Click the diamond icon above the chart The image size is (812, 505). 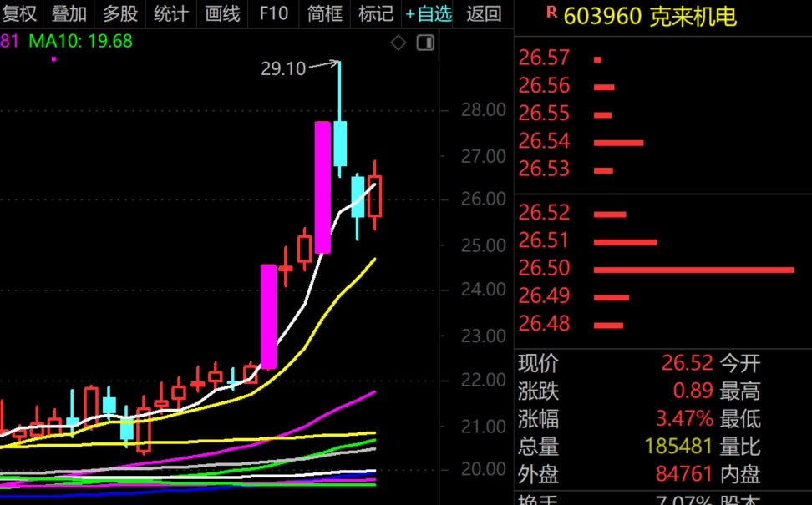398,43
